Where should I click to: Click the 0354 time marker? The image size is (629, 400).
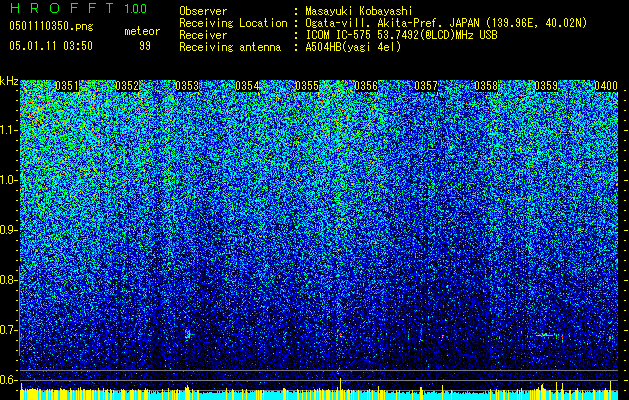[247, 86]
